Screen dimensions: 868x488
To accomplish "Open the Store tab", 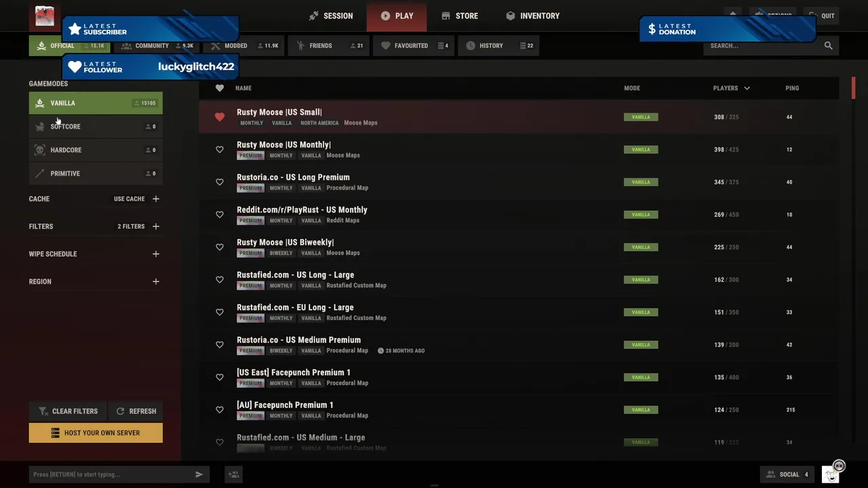I will click(460, 16).
